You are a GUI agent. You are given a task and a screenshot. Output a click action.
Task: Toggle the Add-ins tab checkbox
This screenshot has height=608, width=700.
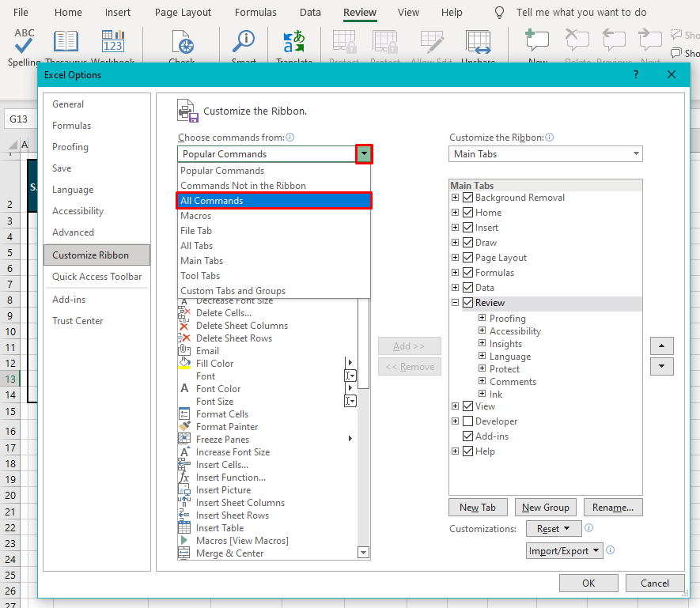[x=468, y=436]
